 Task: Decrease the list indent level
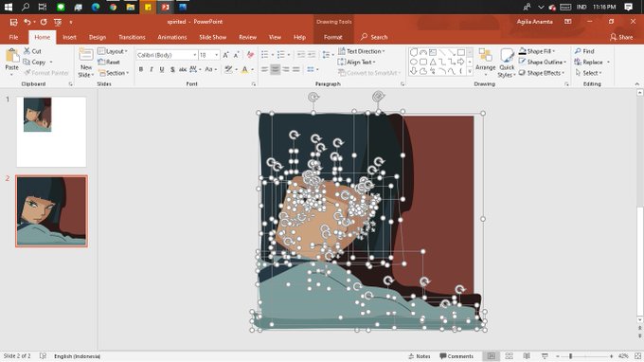(300, 55)
